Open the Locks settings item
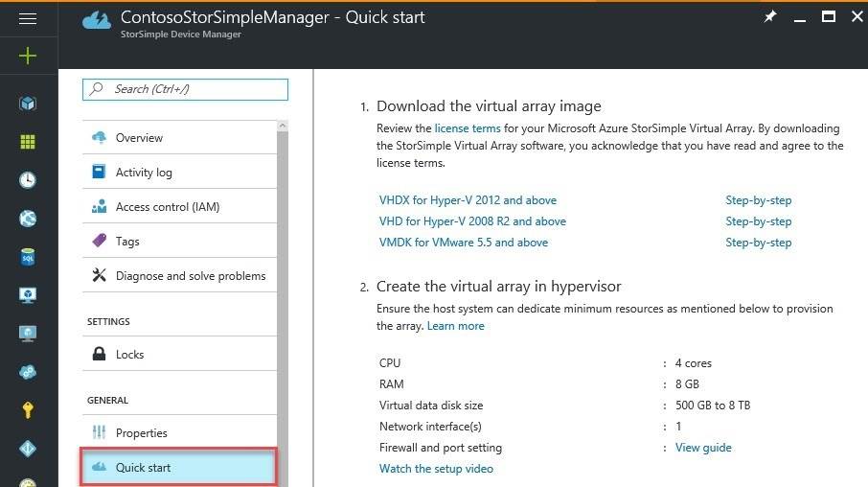 (x=129, y=355)
